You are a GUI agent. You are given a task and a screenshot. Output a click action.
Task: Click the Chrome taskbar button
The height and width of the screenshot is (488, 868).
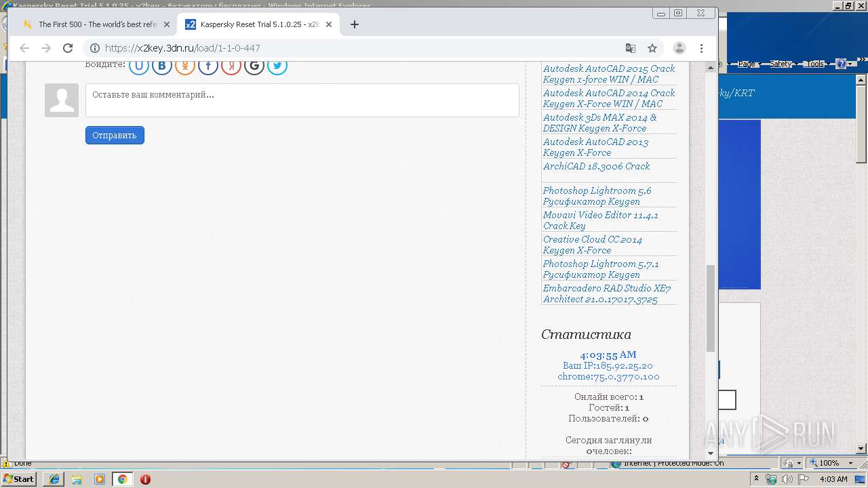(x=122, y=479)
